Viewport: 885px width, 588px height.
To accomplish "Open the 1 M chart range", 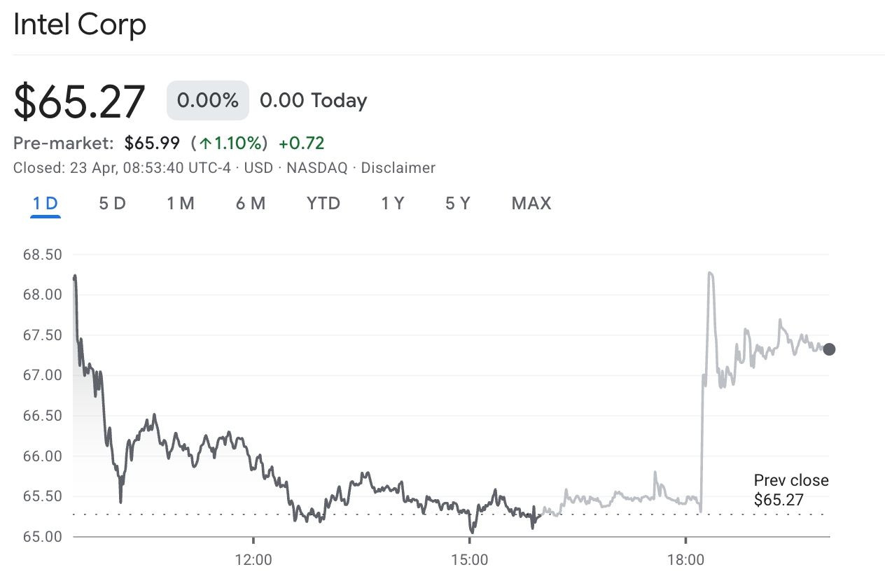I will [181, 204].
